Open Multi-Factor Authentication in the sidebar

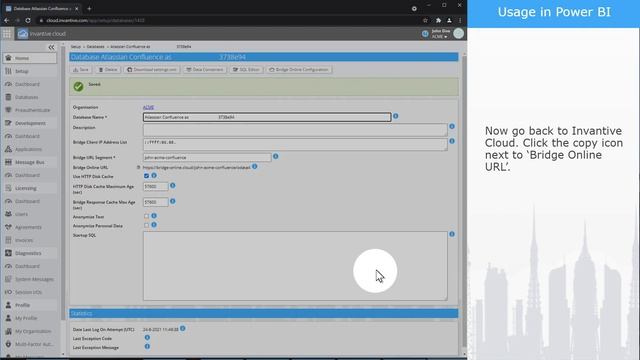30,344
